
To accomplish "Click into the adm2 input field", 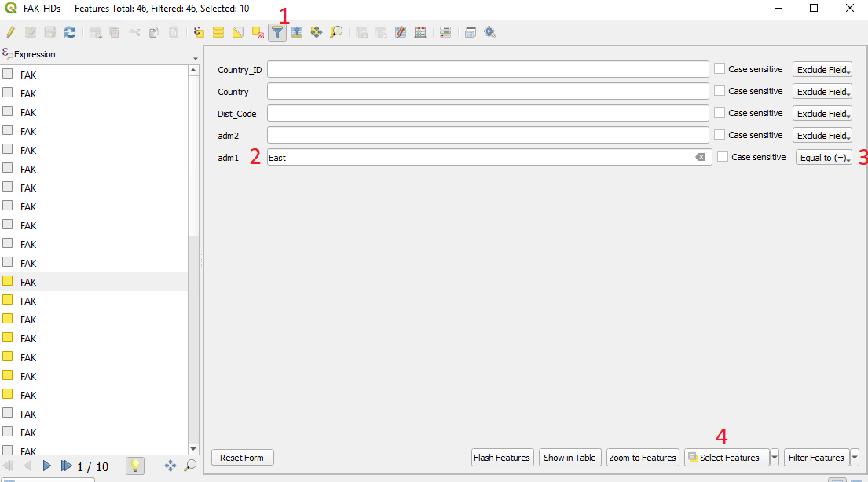I will click(x=488, y=136).
